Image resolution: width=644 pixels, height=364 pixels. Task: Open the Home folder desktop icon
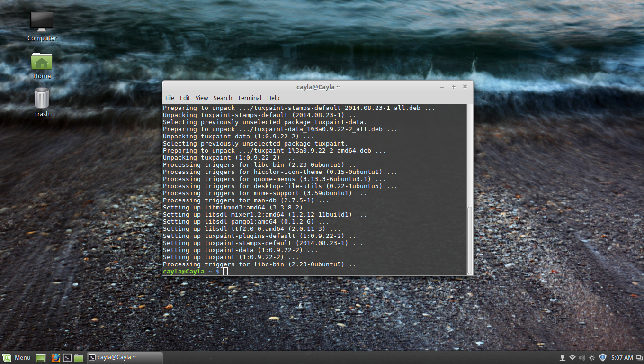click(x=42, y=65)
